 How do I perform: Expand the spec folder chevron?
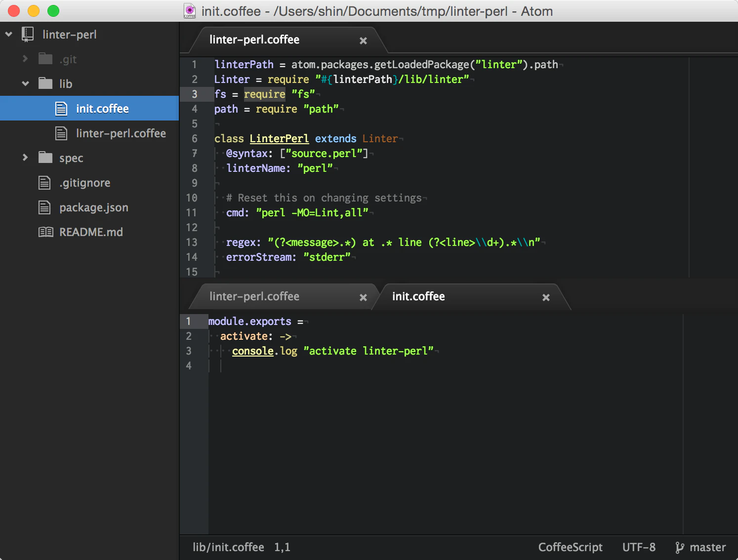click(25, 158)
